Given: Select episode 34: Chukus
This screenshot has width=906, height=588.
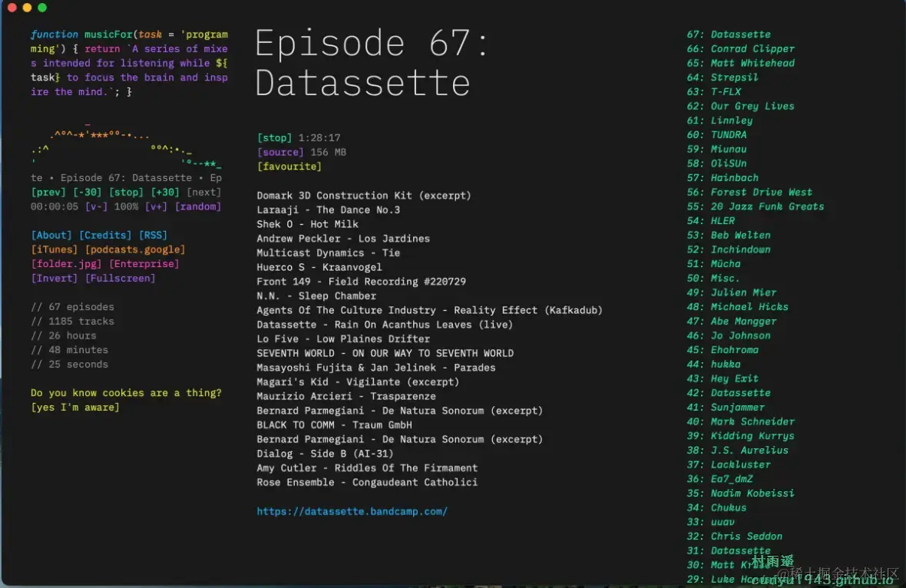Looking at the screenshot, I should pyautogui.click(x=716, y=507).
